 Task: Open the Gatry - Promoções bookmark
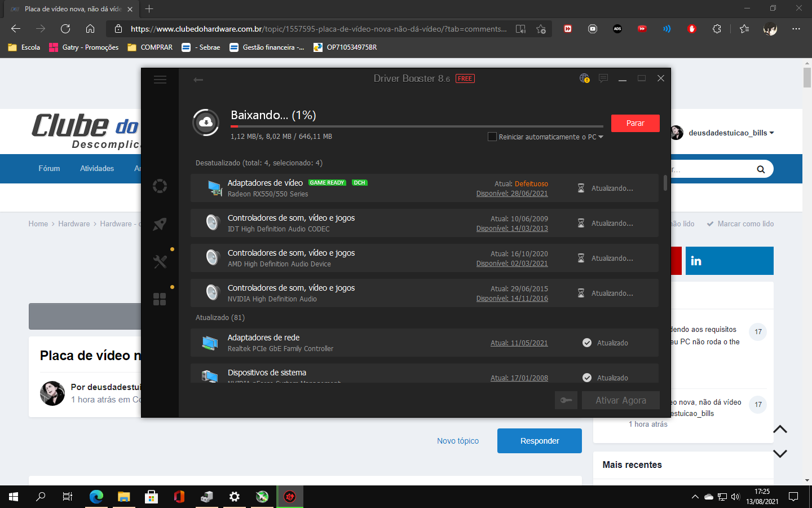pos(84,47)
